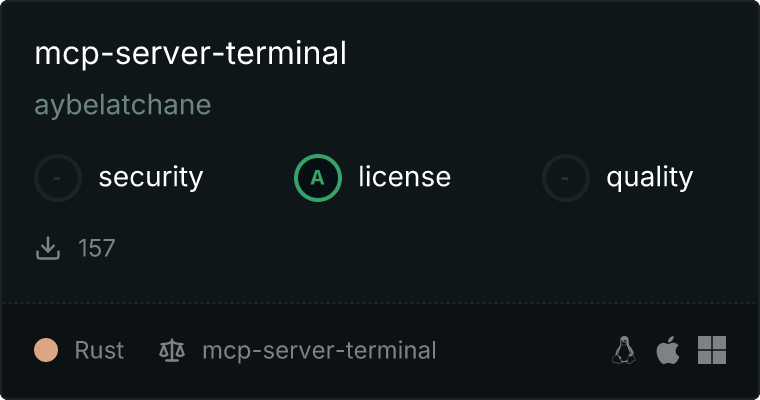Open the mcp-server-terminal license text
760x400 pixels.
(319, 351)
